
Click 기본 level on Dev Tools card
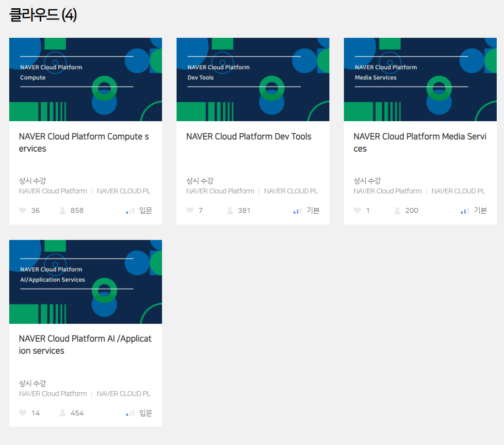click(313, 210)
